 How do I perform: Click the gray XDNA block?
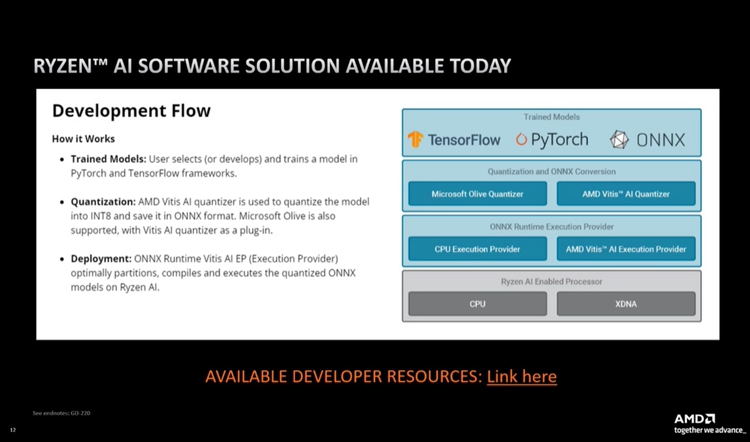pos(626,304)
